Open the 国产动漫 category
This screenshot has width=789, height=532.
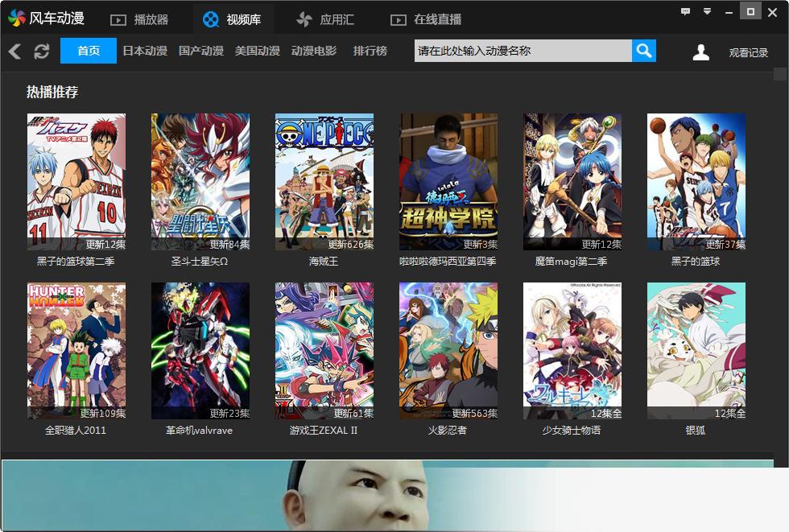click(x=200, y=51)
